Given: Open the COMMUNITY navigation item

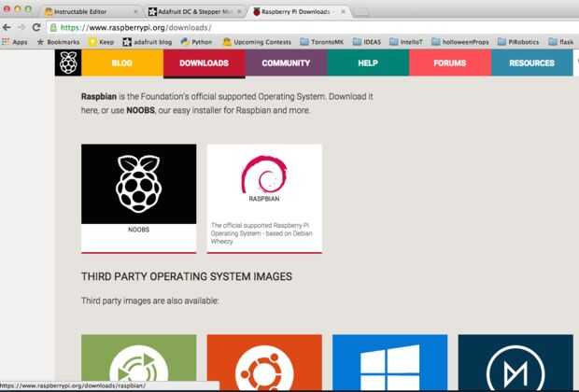Looking at the screenshot, I should [x=286, y=63].
